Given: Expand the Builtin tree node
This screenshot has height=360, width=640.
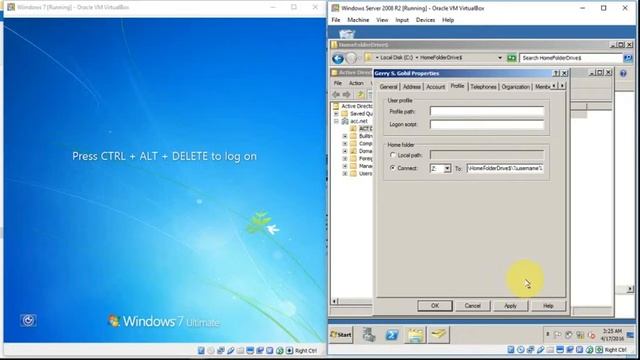Looking at the screenshot, I should point(345,136).
